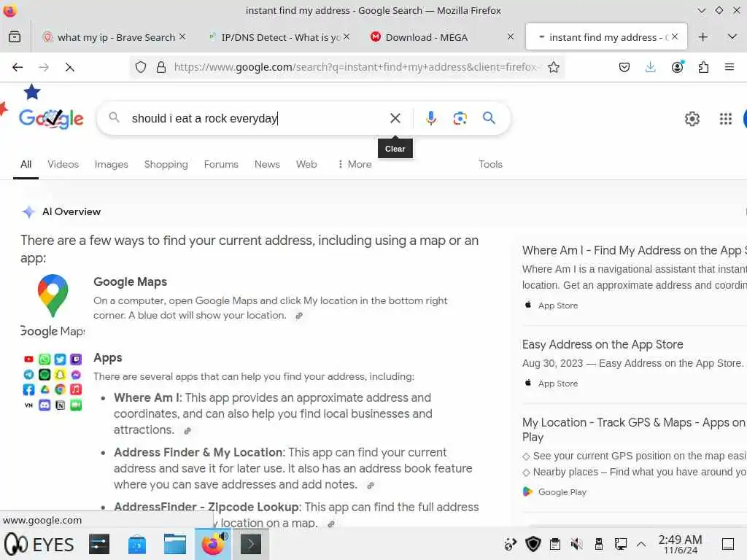
Task: Open a new browser tab
Action: coord(703,36)
